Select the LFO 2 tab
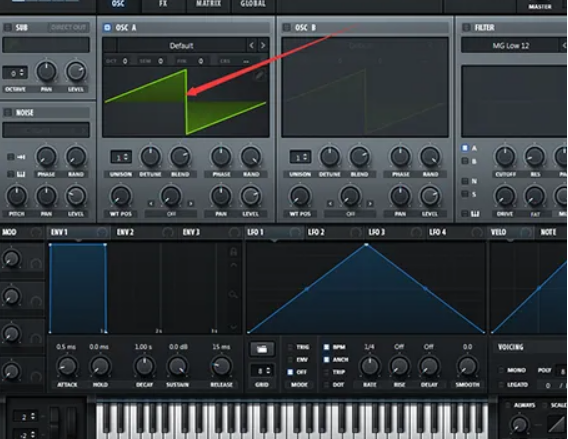This screenshot has width=568, height=439. pyautogui.click(x=316, y=232)
